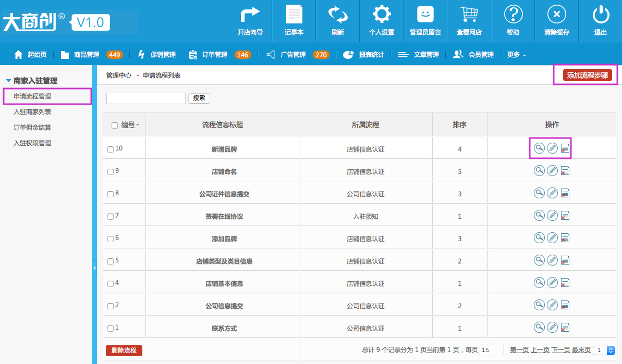Go to 最末页 last page link
622x364 pixels.
coord(581,350)
